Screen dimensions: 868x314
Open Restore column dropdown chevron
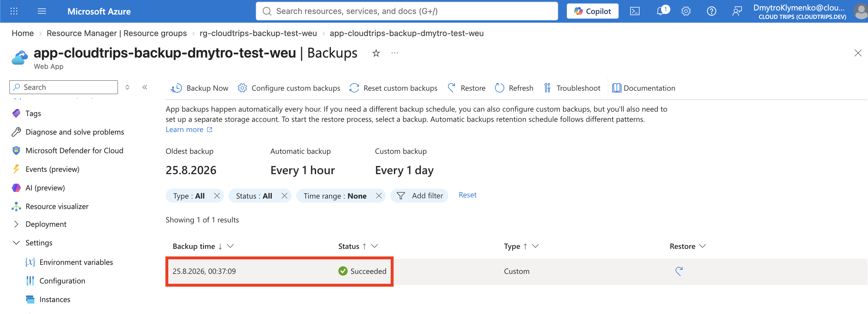[x=703, y=246]
